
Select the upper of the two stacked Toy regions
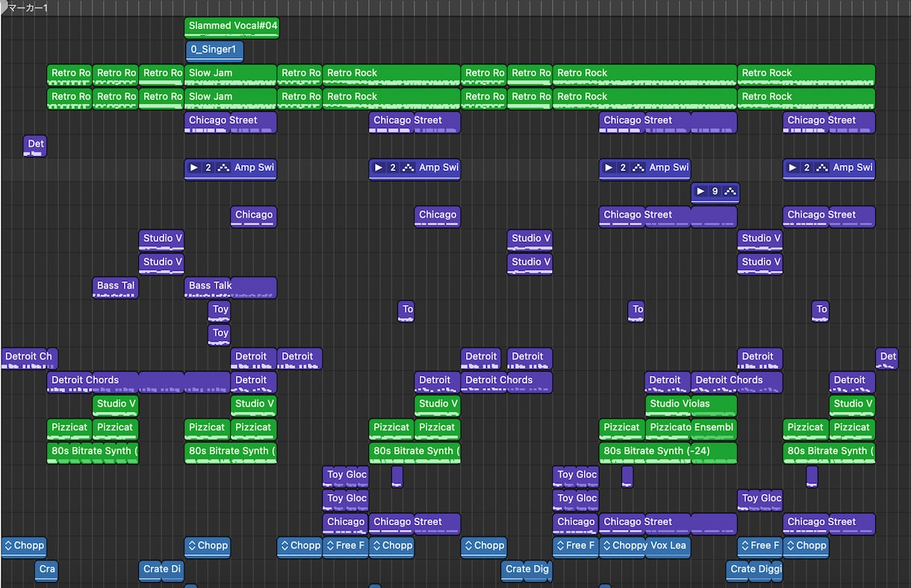tap(220, 312)
